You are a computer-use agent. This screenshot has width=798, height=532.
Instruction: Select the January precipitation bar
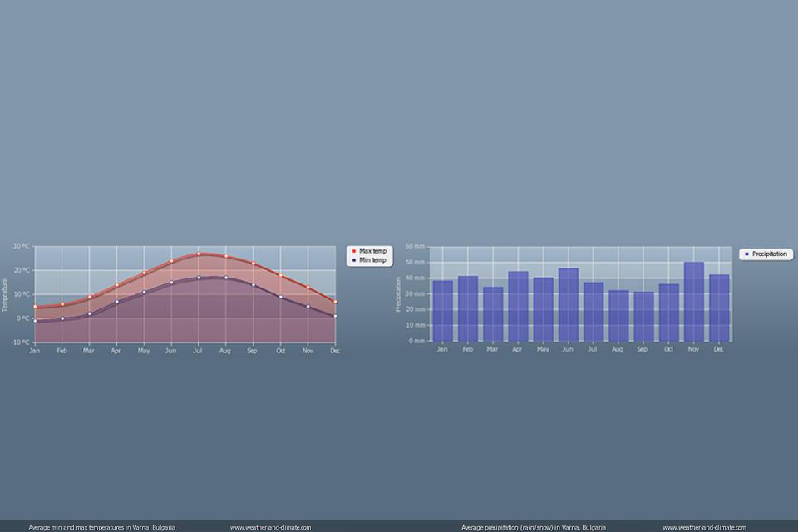click(442, 311)
